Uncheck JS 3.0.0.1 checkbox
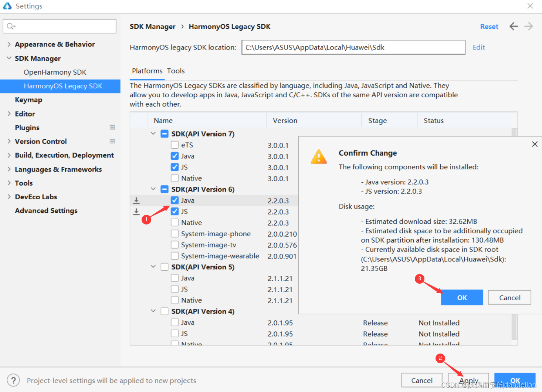Image resolution: width=542 pixels, height=392 pixels. (175, 167)
